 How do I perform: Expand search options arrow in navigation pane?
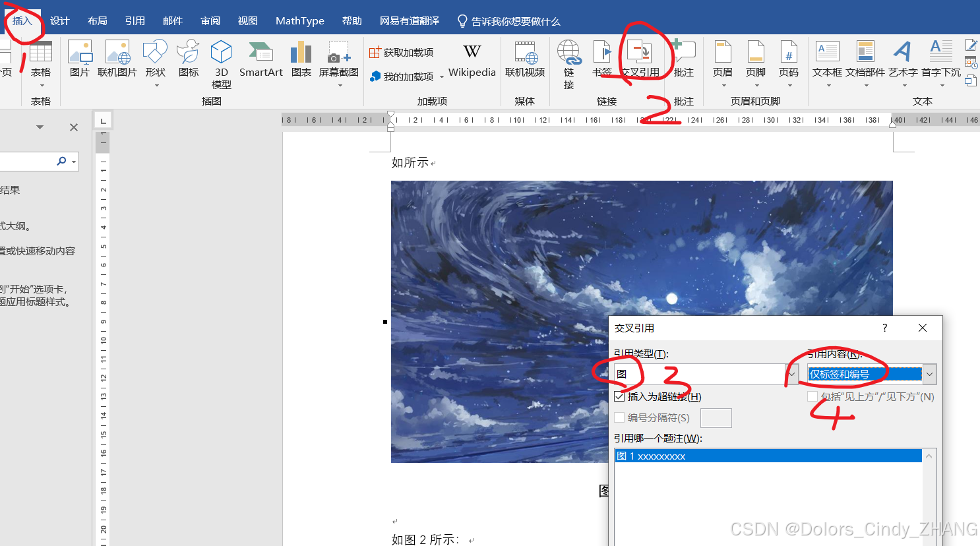74,162
